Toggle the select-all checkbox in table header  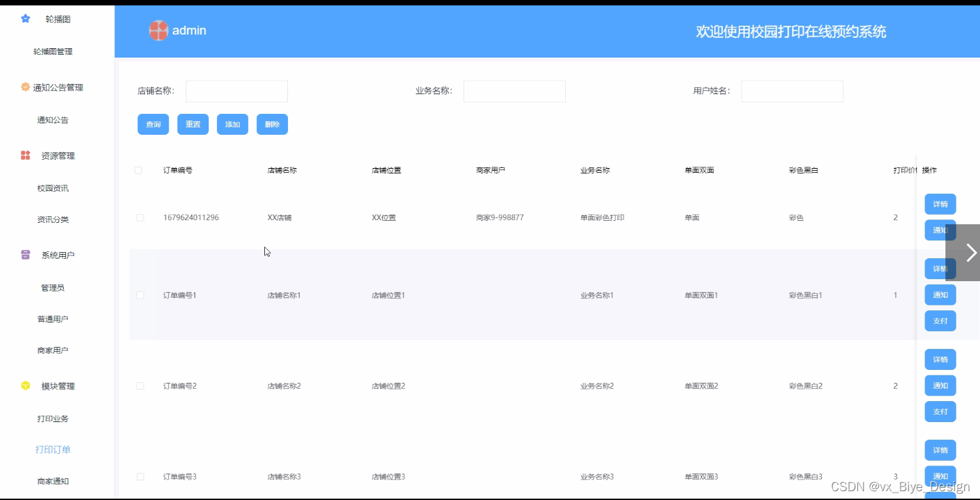(138, 170)
